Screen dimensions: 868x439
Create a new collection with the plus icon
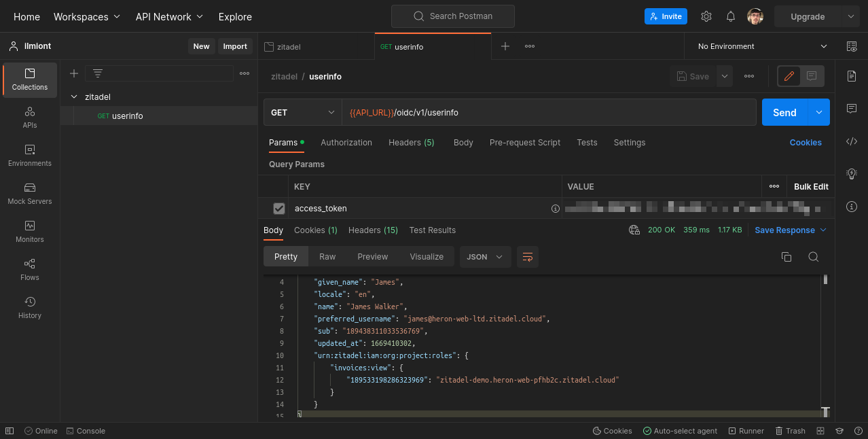coord(74,73)
